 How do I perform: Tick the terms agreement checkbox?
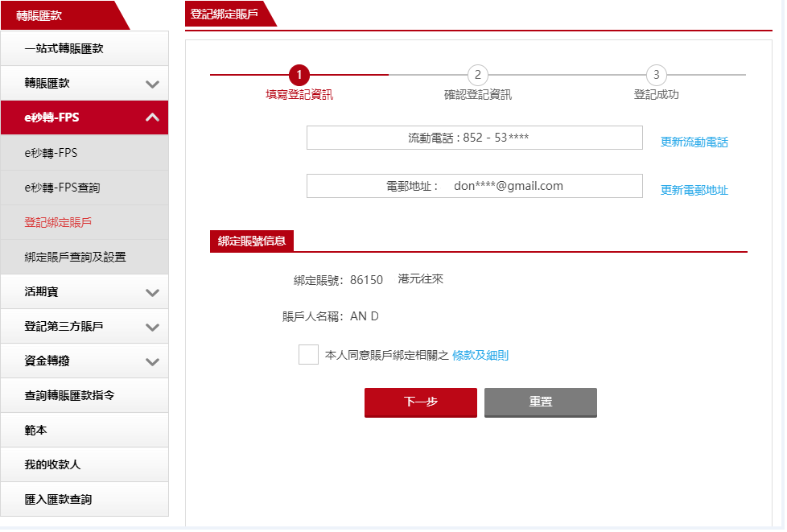tap(308, 354)
